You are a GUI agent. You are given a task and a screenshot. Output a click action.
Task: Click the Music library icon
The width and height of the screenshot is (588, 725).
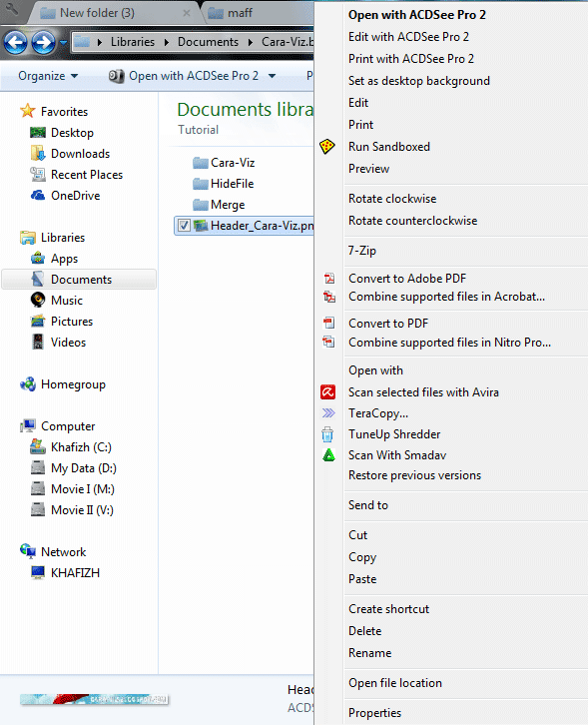pyautogui.click(x=38, y=300)
